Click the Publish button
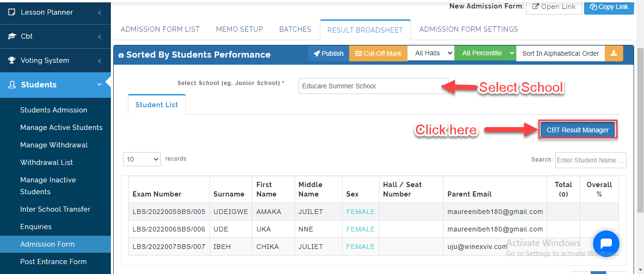Viewport: 644px width, 274px height. (x=328, y=53)
